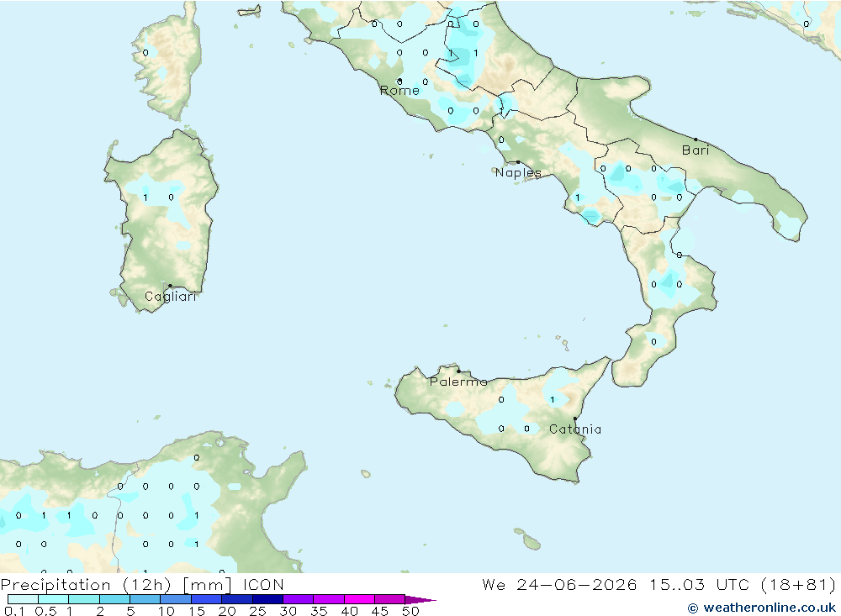Click the '35' legend scale value
841x616 pixels.
319,611
